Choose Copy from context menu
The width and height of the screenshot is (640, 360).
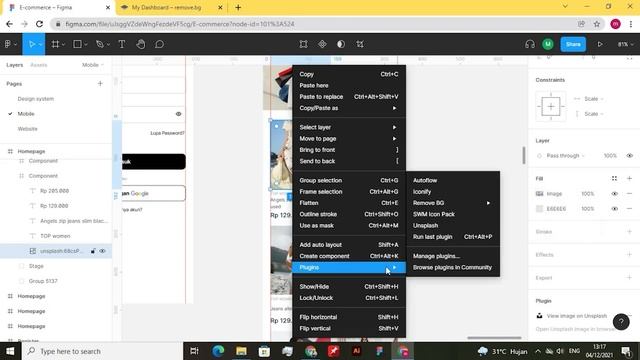349,74
